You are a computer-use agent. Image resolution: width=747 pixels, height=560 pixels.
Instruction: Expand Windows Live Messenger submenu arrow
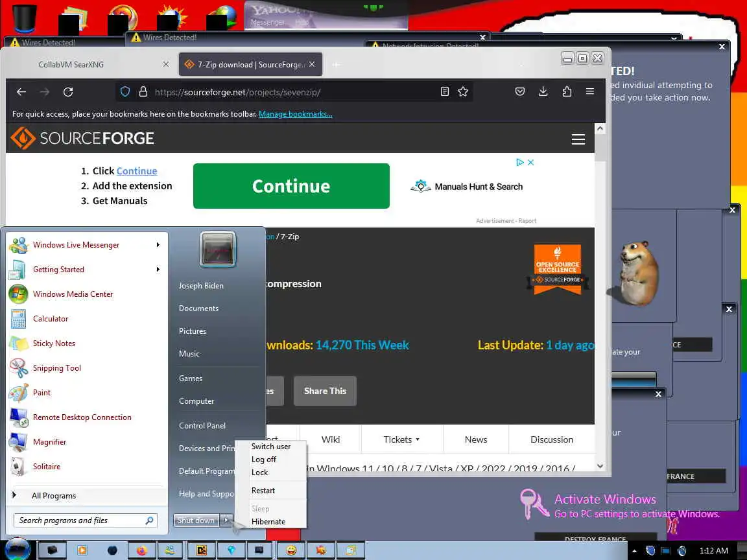point(158,245)
